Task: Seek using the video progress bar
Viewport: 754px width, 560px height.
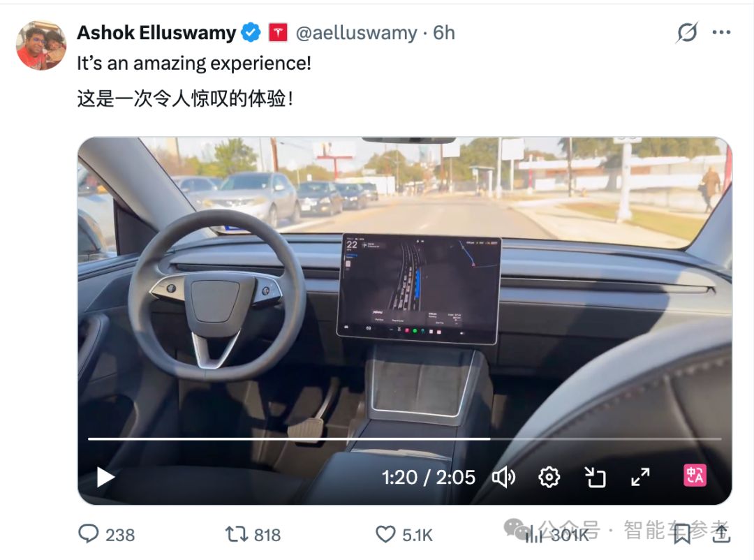Action: click(404, 439)
